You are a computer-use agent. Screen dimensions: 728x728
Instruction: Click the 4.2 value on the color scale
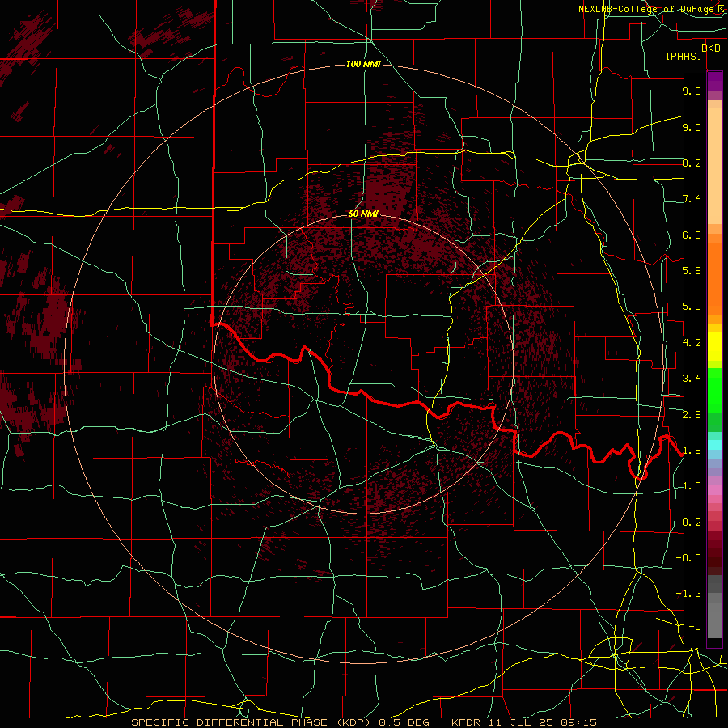pyautogui.click(x=692, y=343)
